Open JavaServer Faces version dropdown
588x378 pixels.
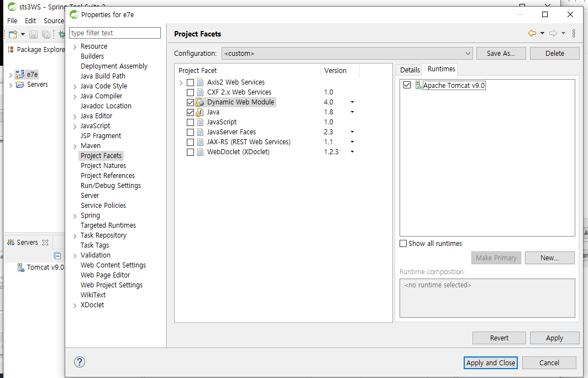click(x=352, y=132)
